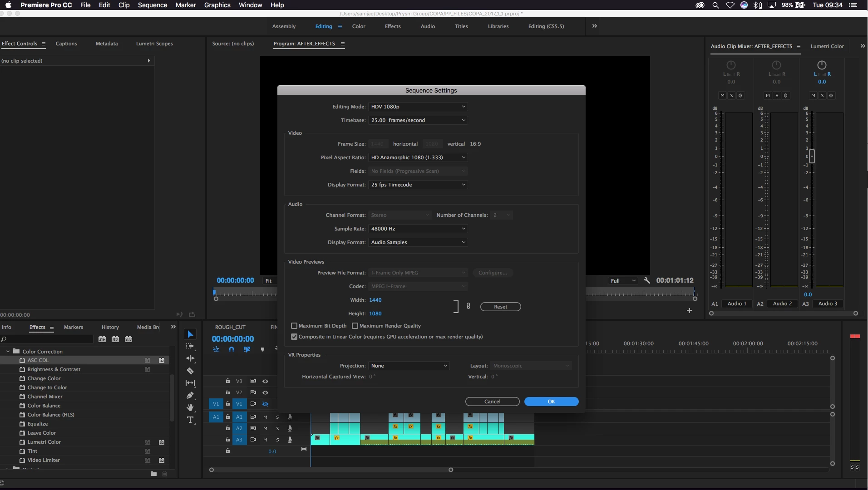Screen dimensions: 868x490
Task: Open Timebase dropdown
Action: click(x=418, y=120)
